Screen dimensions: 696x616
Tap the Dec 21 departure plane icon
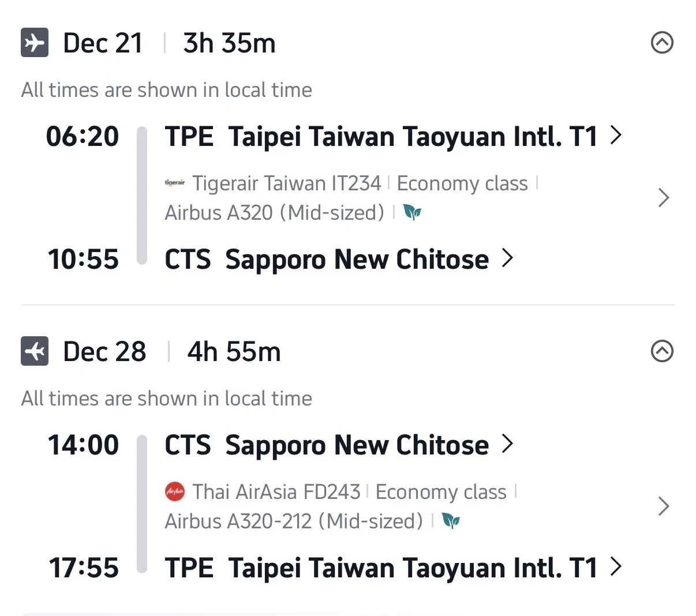click(x=35, y=43)
